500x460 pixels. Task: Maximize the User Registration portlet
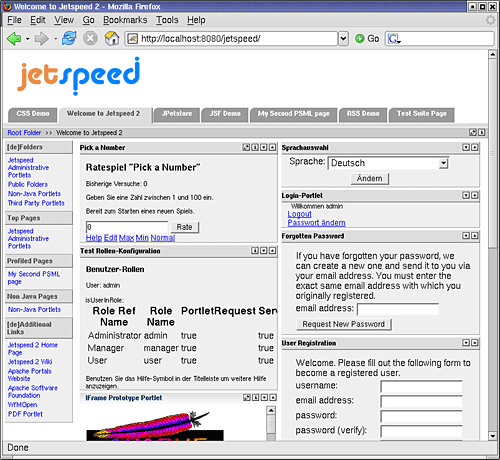click(x=475, y=343)
